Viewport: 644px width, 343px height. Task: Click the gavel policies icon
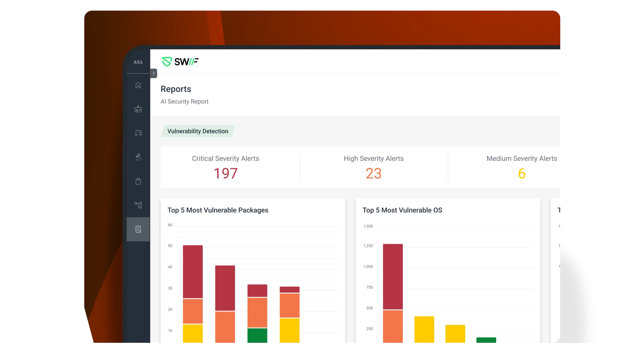(x=138, y=157)
